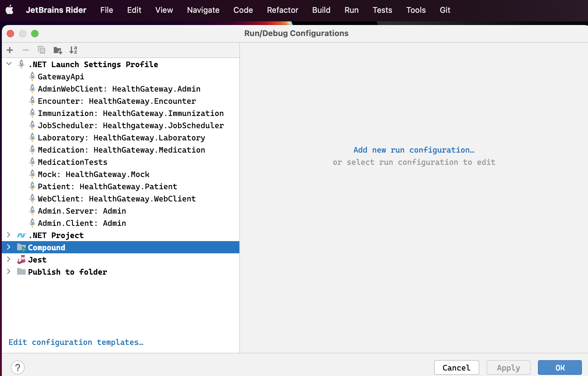
Task: Select the Publish to folder row
Action: [x=121, y=272]
